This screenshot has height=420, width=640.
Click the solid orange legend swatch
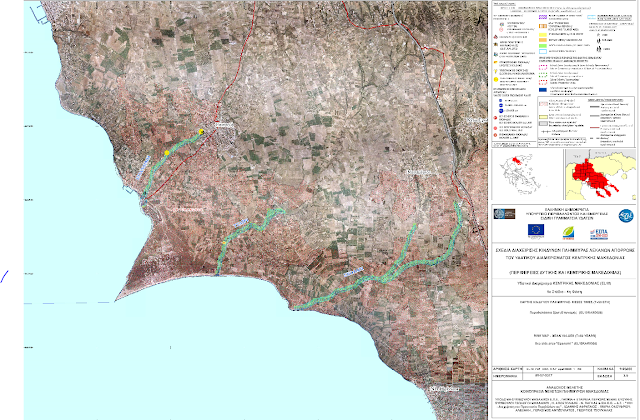click(543, 40)
